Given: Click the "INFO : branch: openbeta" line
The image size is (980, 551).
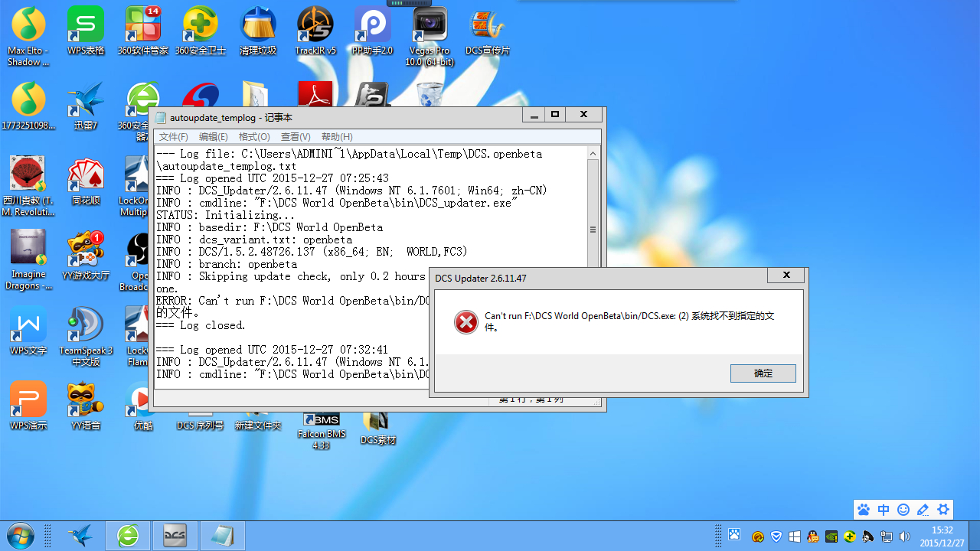Looking at the screenshot, I should [x=227, y=264].
